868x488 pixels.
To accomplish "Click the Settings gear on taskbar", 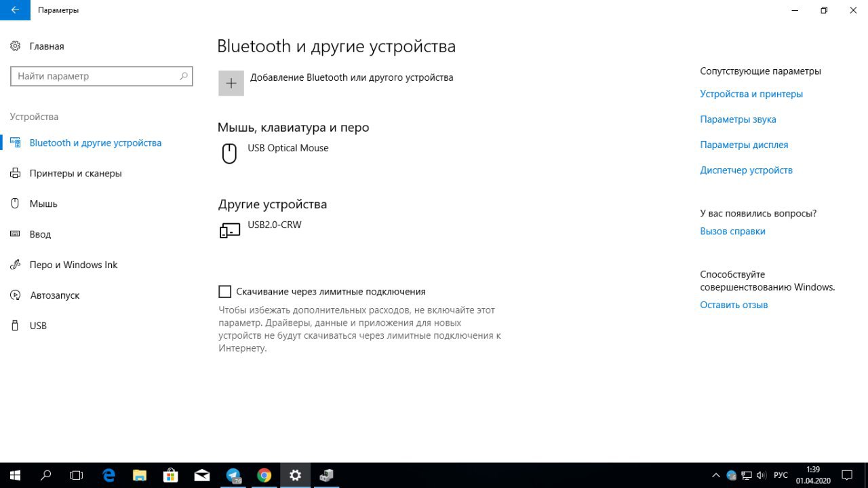I will (x=296, y=475).
